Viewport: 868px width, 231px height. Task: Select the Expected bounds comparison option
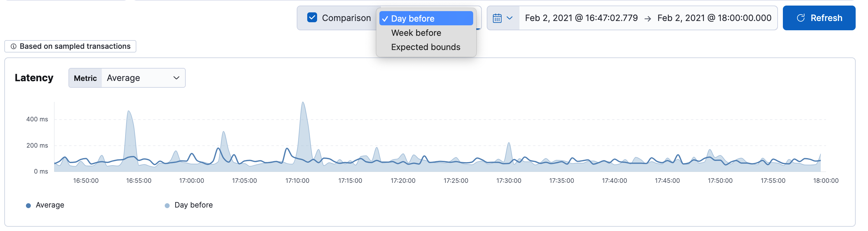coord(426,47)
